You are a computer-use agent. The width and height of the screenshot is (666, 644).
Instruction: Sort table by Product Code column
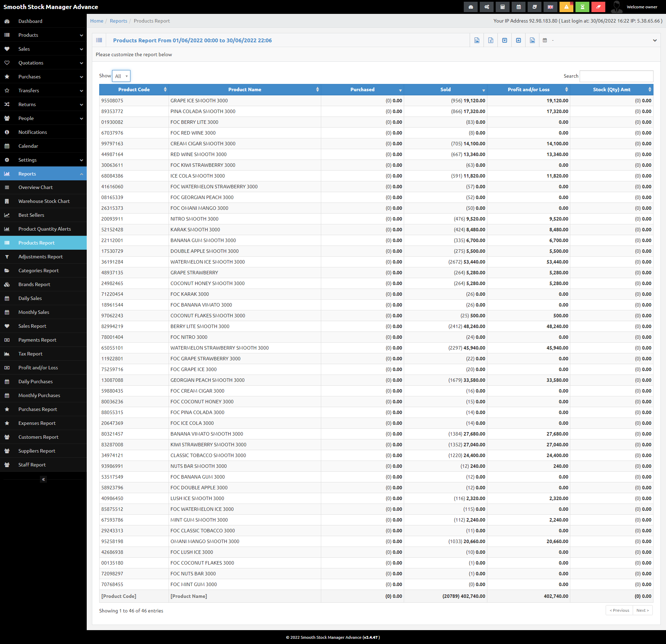pyautogui.click(x=134, y=89)
